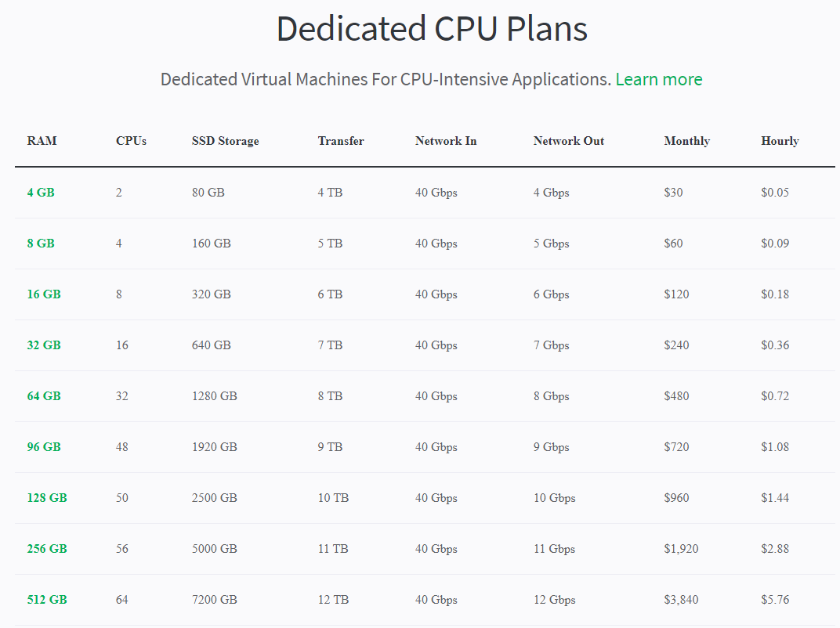This screenshot has height=628, width=840.
Task: Pick the 128 GB RAM plan link
Action: tap(47, 498)
